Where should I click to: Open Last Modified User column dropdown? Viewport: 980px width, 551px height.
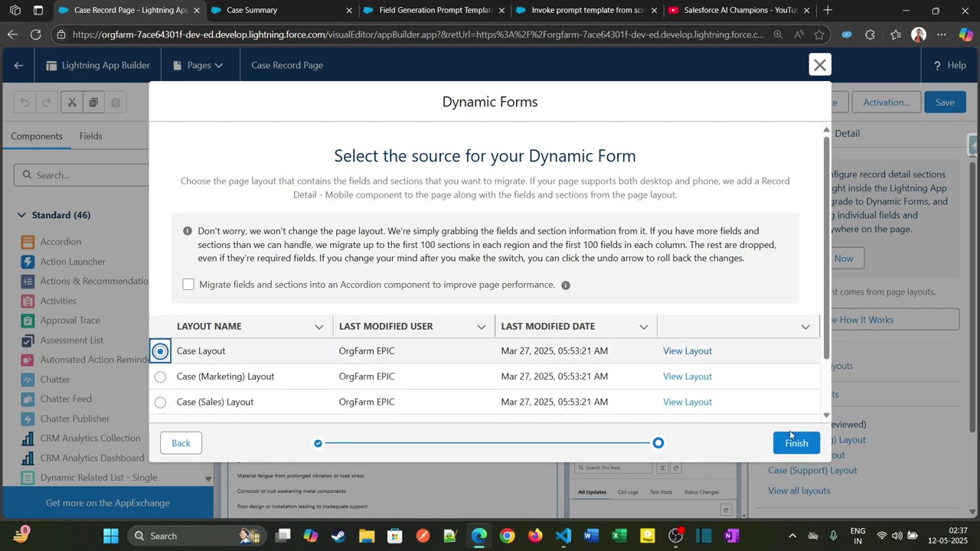pos(482,327)
